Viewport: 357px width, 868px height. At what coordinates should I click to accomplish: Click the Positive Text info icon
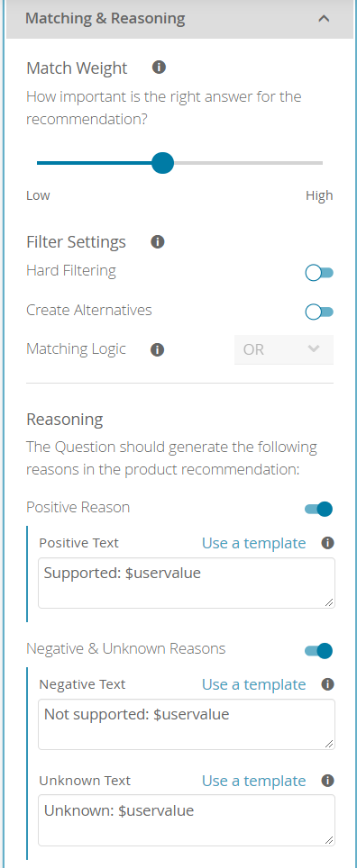coord(327,542)
